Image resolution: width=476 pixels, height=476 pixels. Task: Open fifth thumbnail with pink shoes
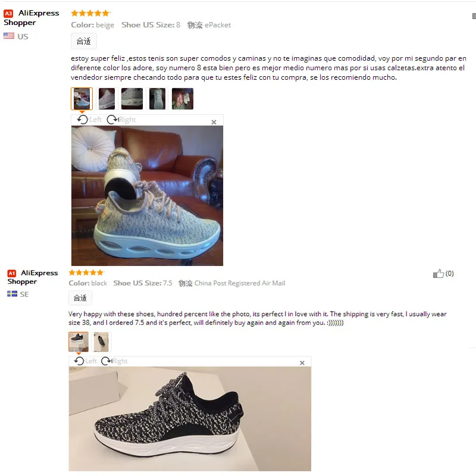(x=183, y=99)
